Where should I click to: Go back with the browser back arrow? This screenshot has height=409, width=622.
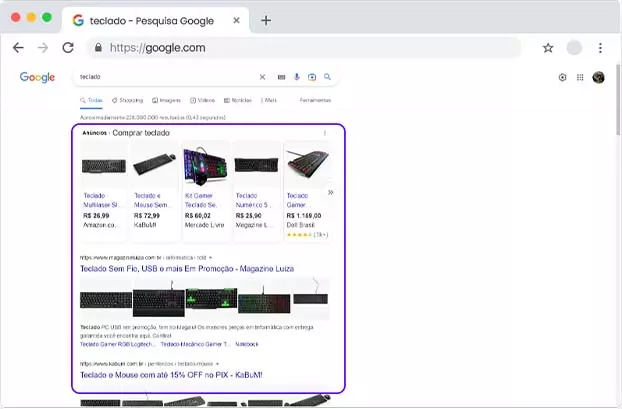click(18, 48)
